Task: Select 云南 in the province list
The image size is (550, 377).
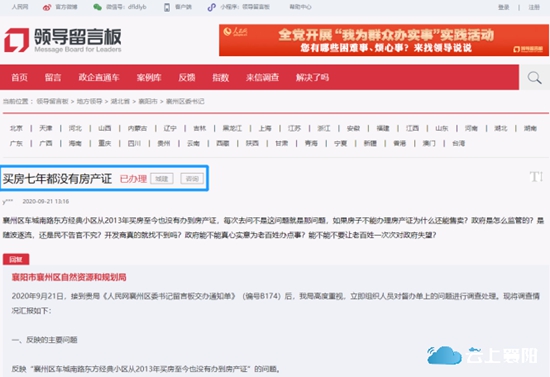Action: pyautogui.click(x=193, y=143)
